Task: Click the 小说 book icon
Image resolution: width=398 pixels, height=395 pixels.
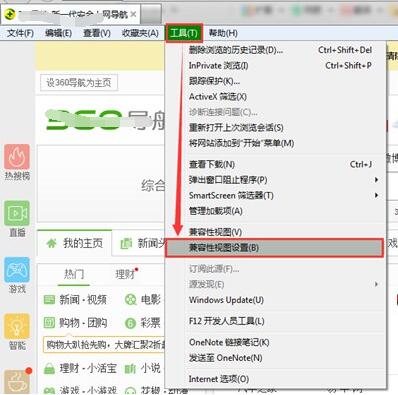Action: click(130, 369)
